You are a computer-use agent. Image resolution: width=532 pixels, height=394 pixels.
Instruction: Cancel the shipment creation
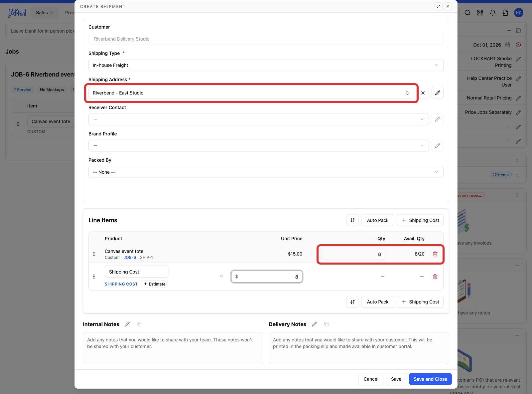[371, 379]
